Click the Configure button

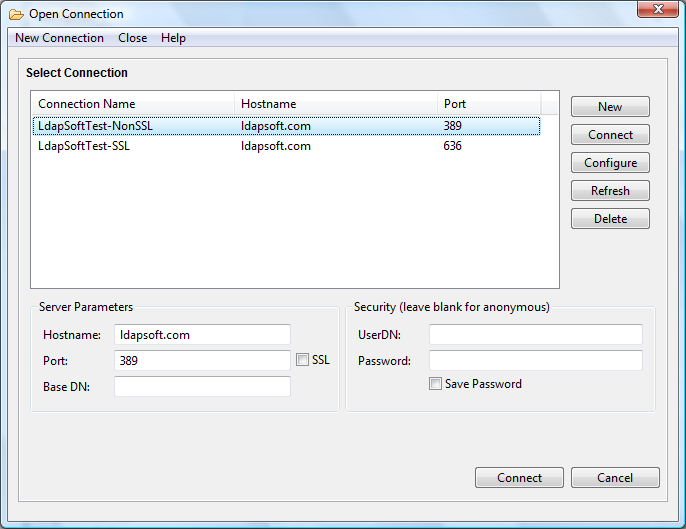tap(610, 163)
